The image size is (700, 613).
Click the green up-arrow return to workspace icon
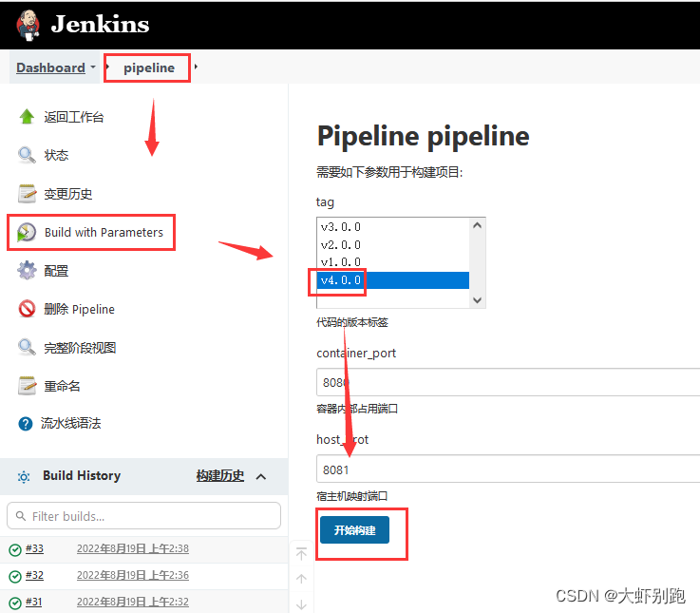click(27, 117)
